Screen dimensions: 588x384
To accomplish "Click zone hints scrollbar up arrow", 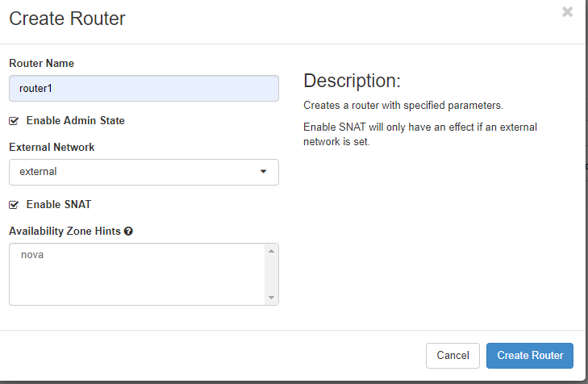I will pyautogui.click(x=272, y=251).
